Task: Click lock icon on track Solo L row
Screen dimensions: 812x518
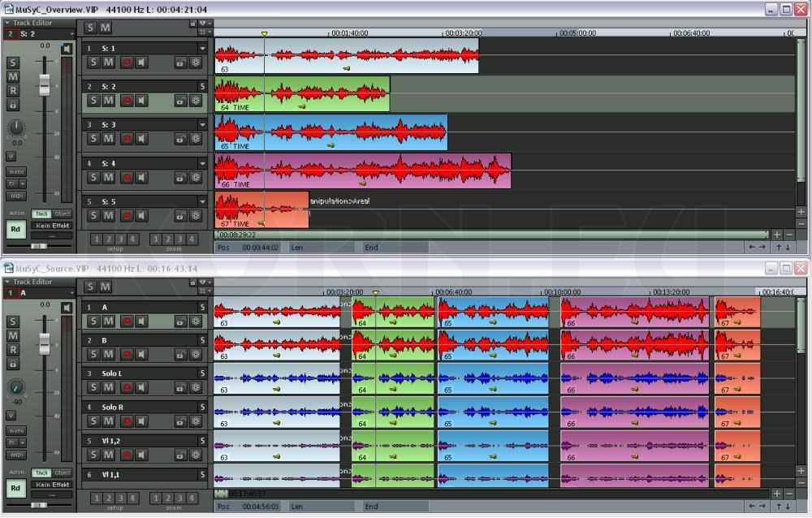Action: tap(180, 387)
